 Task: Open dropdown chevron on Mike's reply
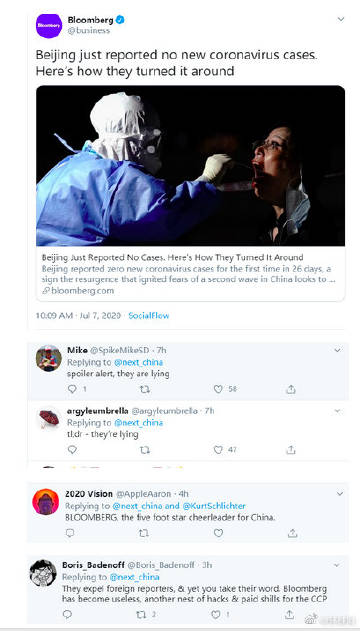coord(337,350)
